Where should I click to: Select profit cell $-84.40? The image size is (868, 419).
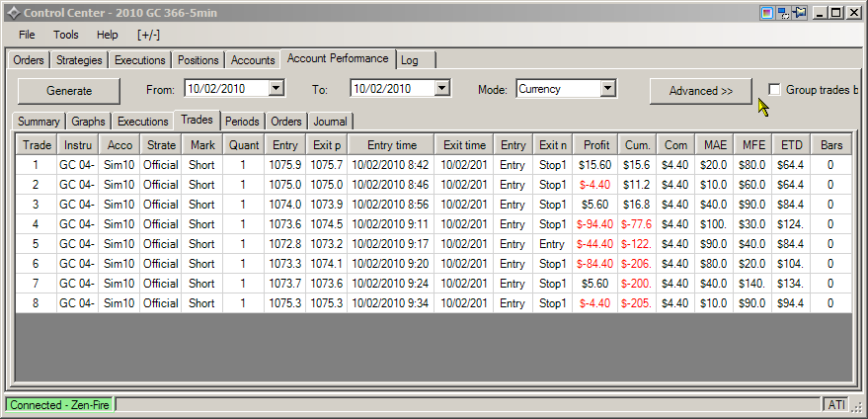[x=595, y=264]
